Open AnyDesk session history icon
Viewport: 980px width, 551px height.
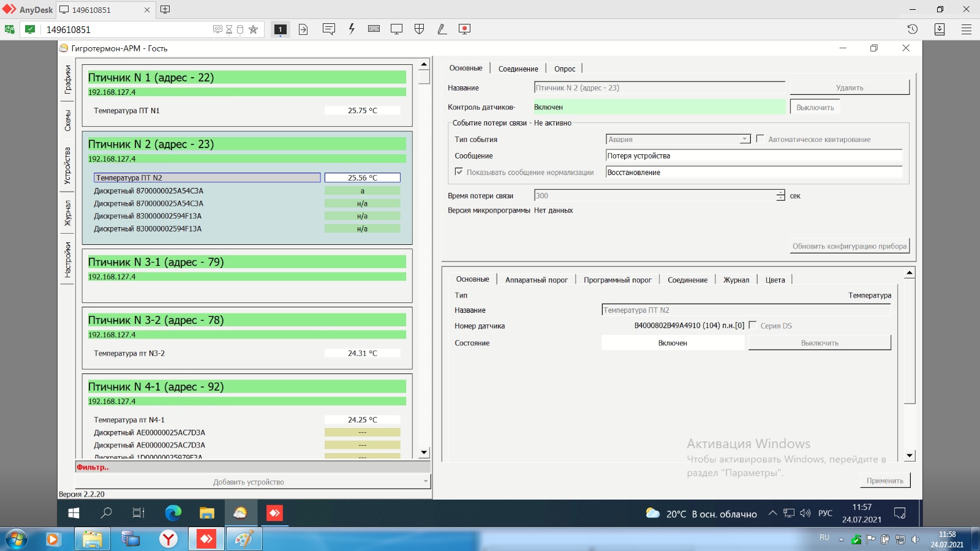(913, 29)
